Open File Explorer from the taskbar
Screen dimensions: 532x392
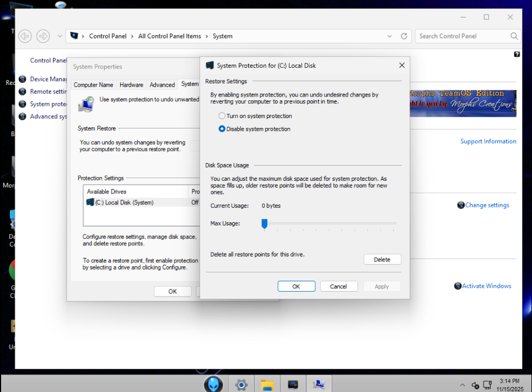click(267, 384)
